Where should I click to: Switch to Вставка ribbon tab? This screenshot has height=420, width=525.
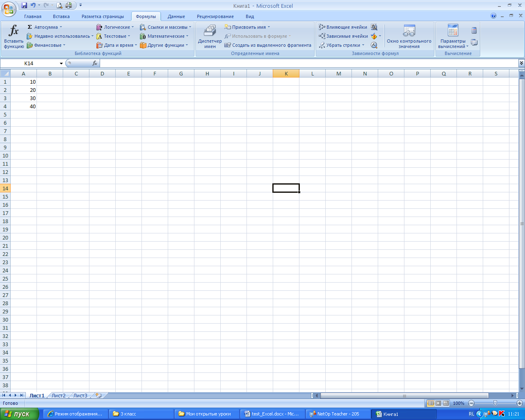pyautogui.click(x=61, y=16)
